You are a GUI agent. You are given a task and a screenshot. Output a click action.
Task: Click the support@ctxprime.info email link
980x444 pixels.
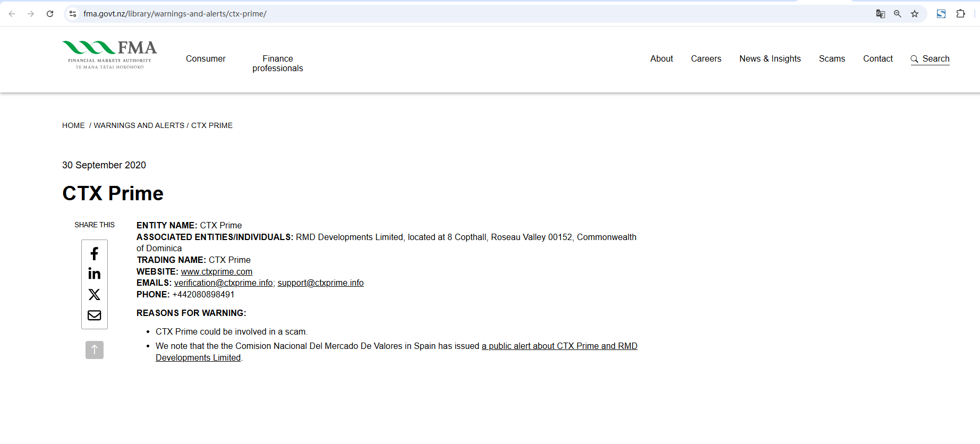[320, 283]
